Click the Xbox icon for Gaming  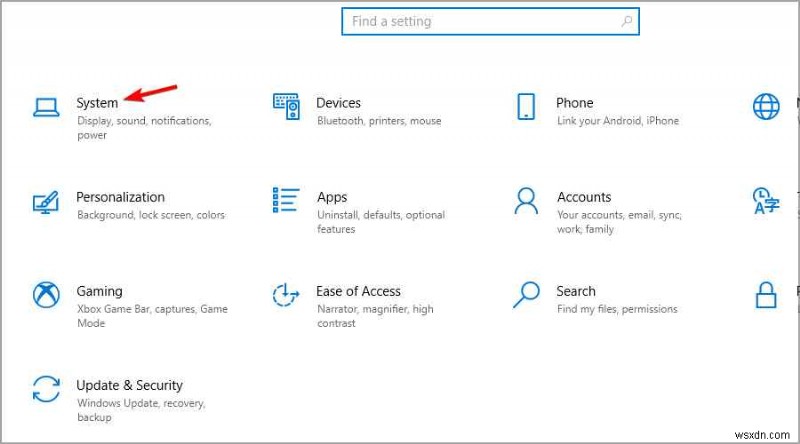[x=46, y=296]
